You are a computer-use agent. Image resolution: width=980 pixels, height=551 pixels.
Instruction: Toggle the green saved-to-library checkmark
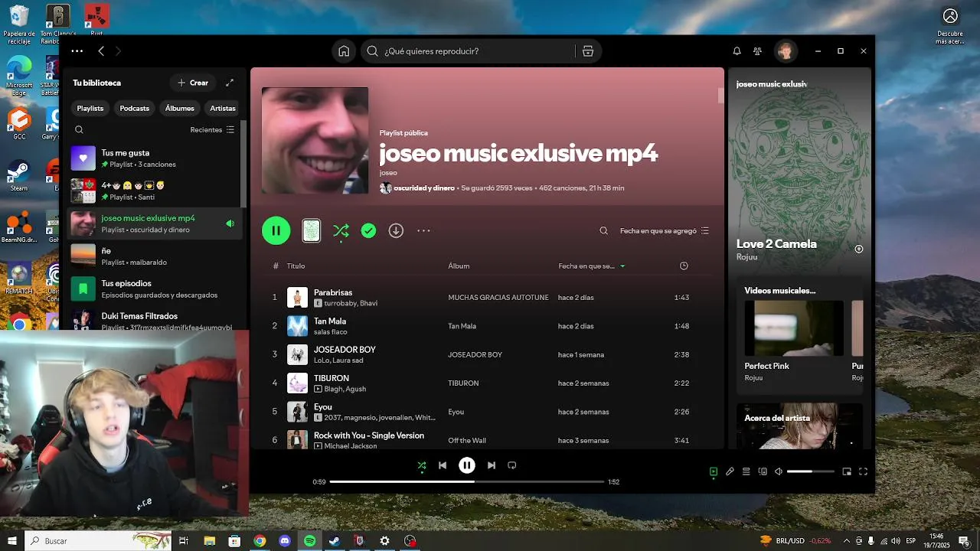click(368, 230)
